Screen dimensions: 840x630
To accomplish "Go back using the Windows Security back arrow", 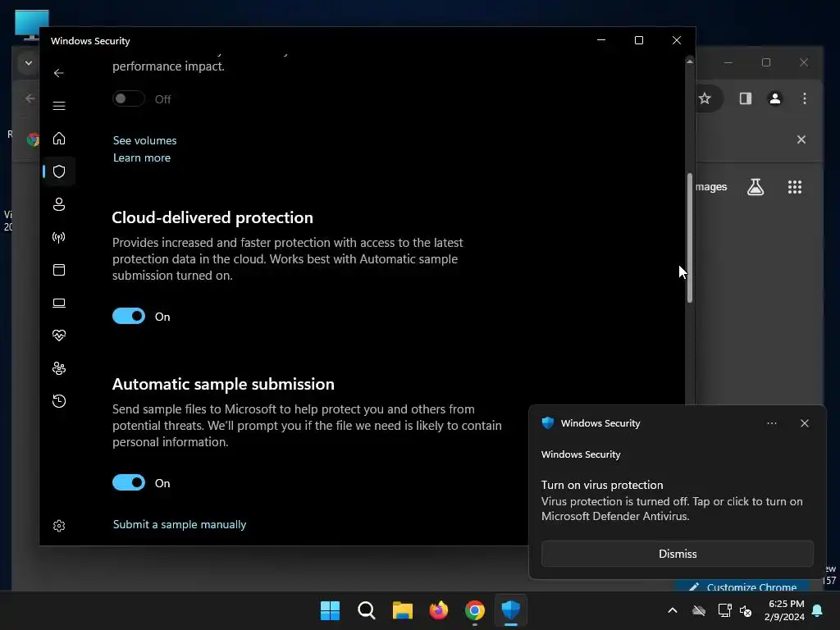I will tap(59, 73).
